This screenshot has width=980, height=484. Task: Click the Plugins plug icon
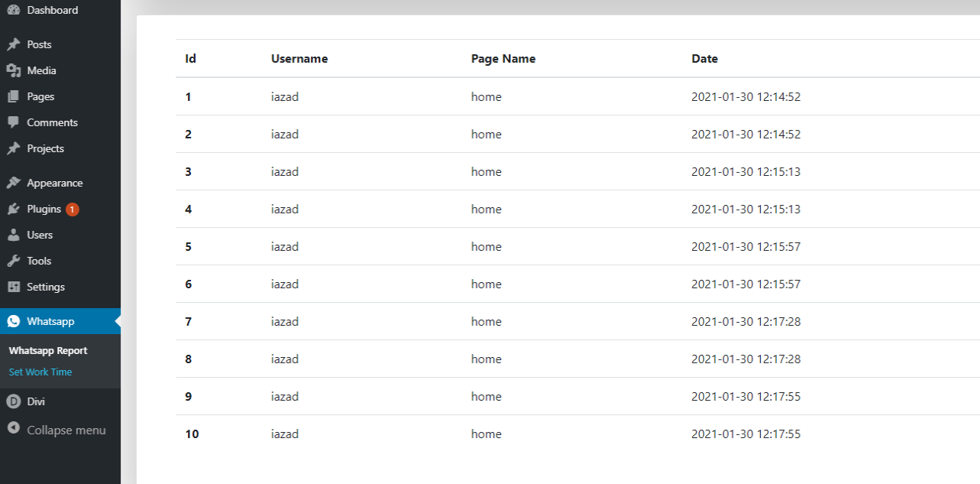tap(13, 209)
